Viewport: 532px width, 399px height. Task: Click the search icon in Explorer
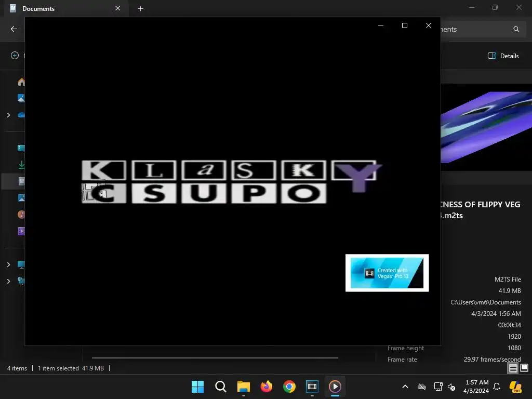tap(516, 29)
